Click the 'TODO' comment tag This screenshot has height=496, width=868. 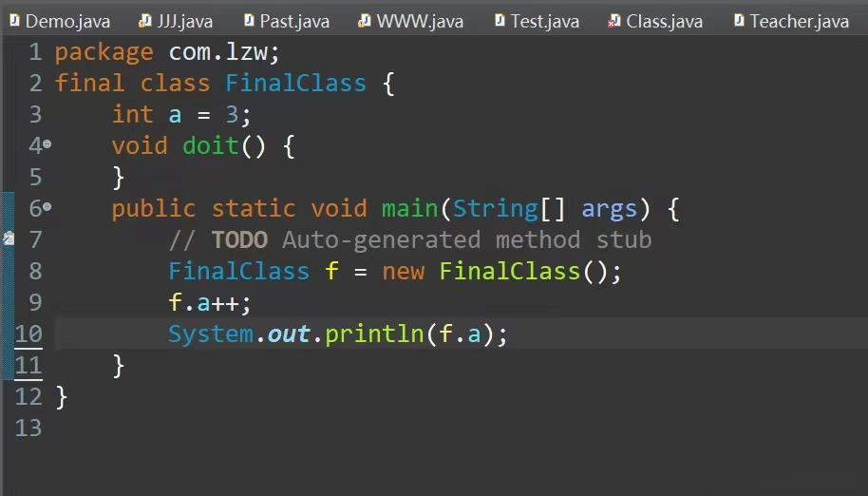coord(239,240)
